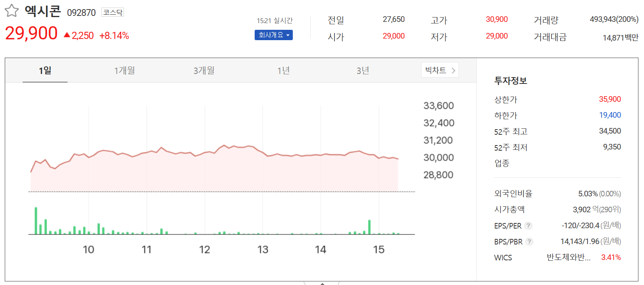
Task: Click the WICS change 3.41%
Action: click(611, 257)
